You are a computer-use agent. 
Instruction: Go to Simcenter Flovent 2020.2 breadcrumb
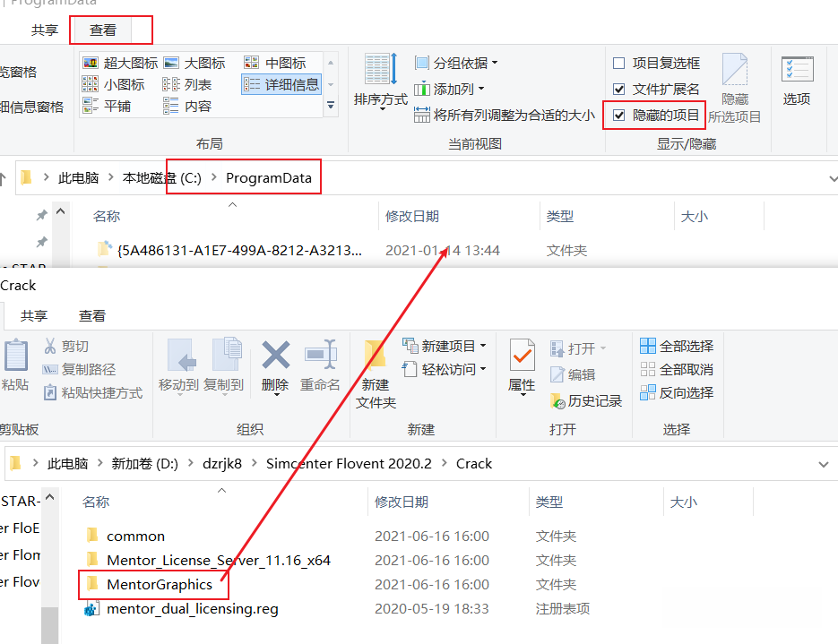[349, 463]
